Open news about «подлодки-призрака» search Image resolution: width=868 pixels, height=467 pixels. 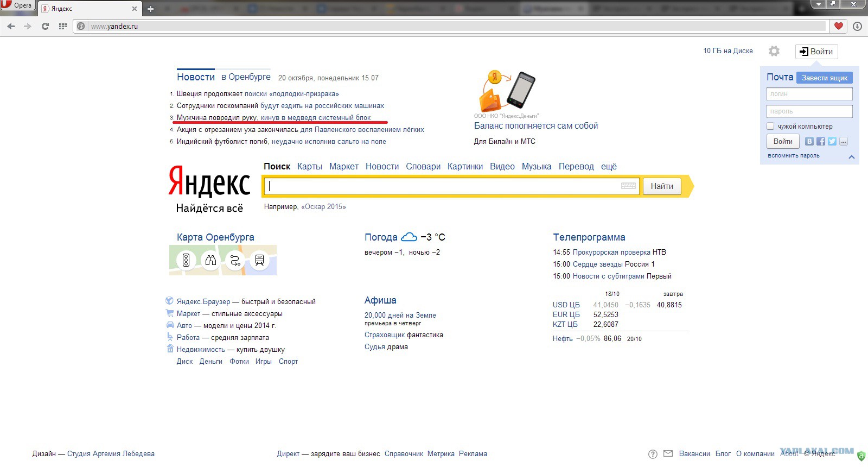[292, 94]
